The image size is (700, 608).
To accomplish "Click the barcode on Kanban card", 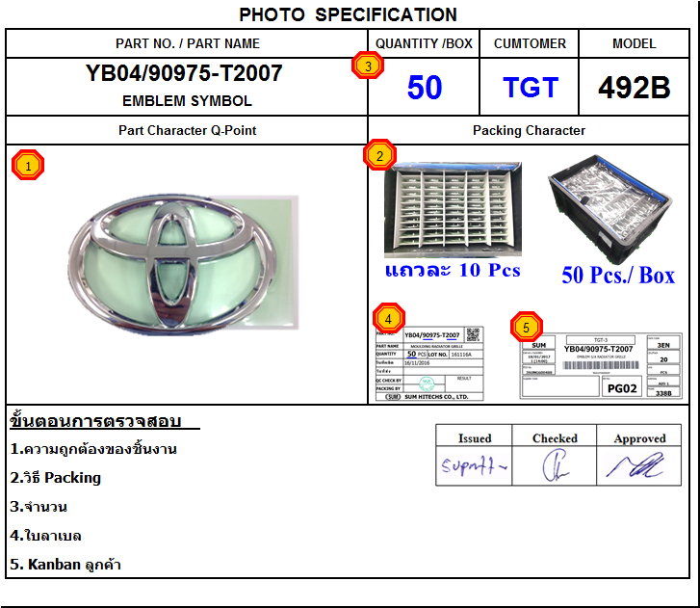I will coord(601,365).
